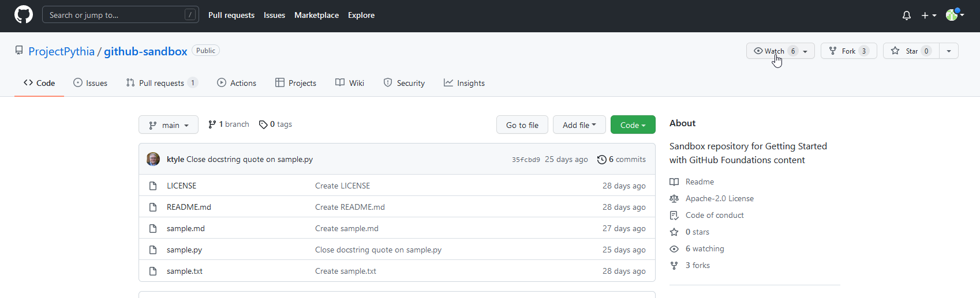
Task: Expand the main branch selector dropdown
Action: [x=169, y=125]
